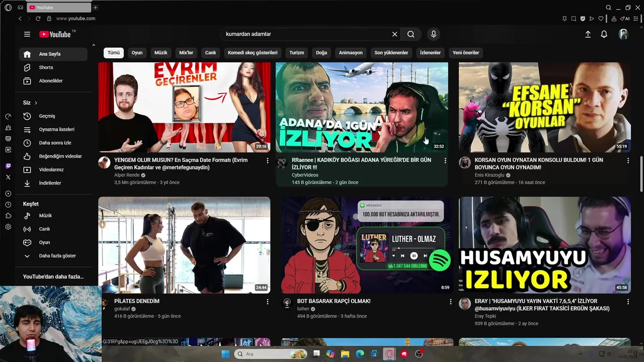
Task: Select Komedi skeç gösterileri chip
Action: 253,53
